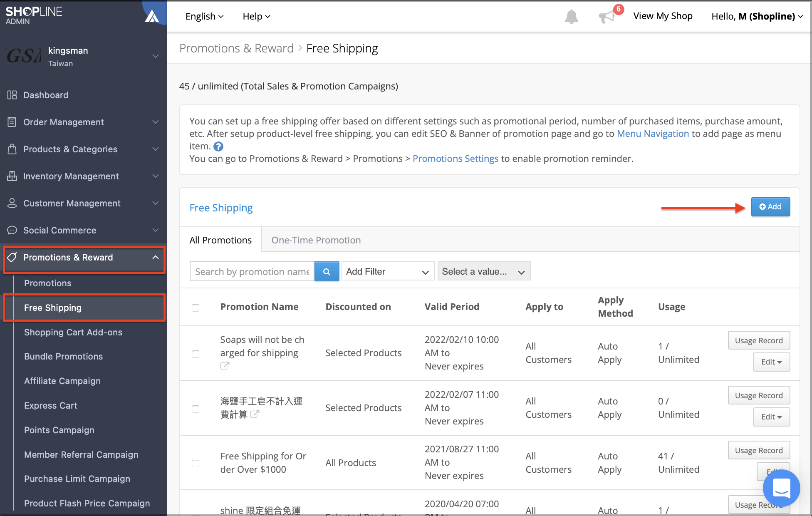Open Points Campaign in sidebar
812x516 pixels.
[59, 430]
